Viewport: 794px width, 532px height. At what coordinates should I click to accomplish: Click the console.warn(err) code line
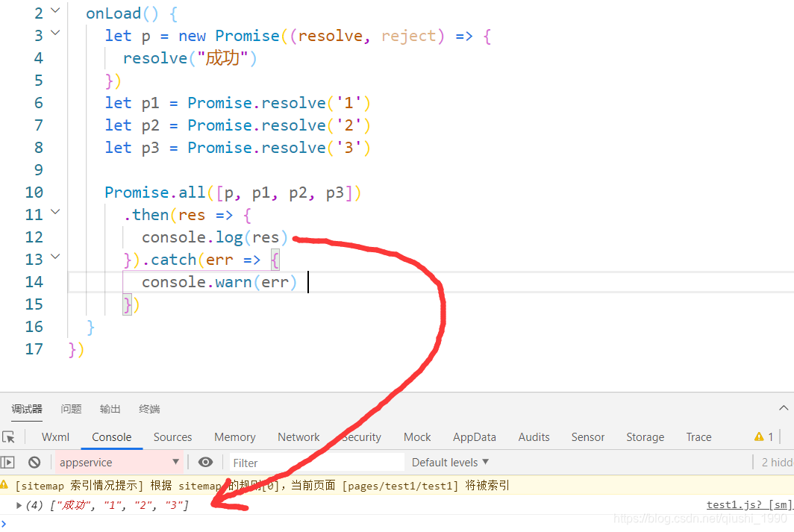pyautogui.click(x=219, y=282)
